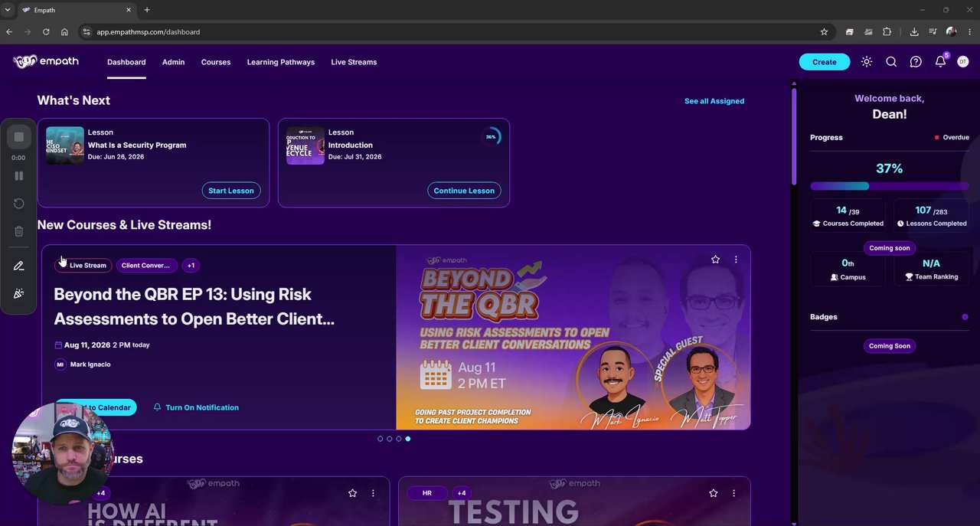980x526 pixels.
Task: Expand the +1 tag on the live stream card
Action: pos(191,266)
